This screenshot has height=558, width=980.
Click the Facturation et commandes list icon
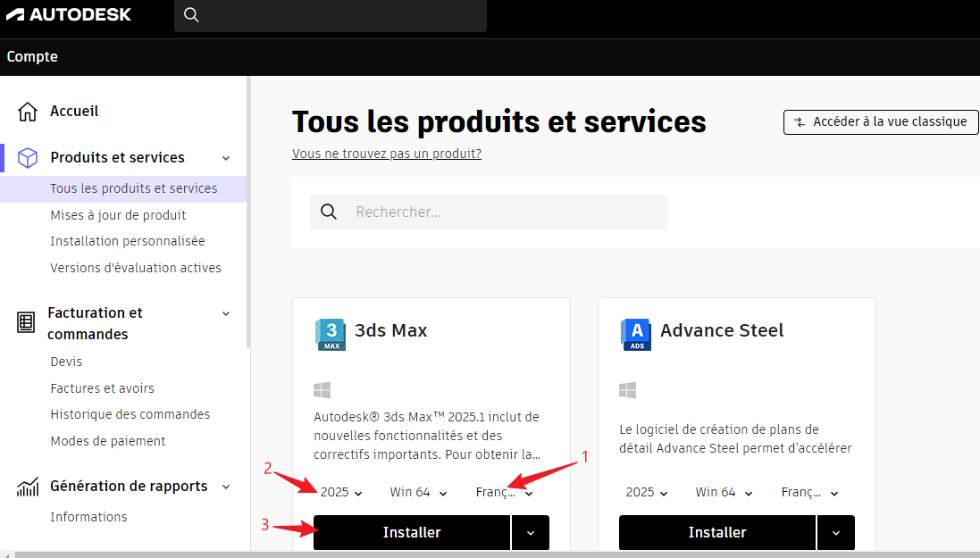point(26,322)
